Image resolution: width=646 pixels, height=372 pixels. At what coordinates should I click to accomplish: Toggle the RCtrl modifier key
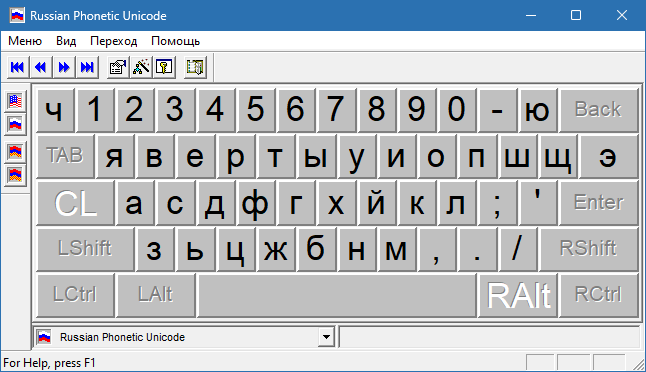tap(599, 295)
